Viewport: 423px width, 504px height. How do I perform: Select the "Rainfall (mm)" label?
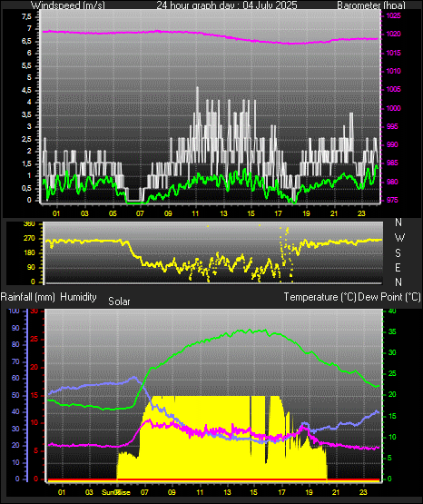[27, 297]
